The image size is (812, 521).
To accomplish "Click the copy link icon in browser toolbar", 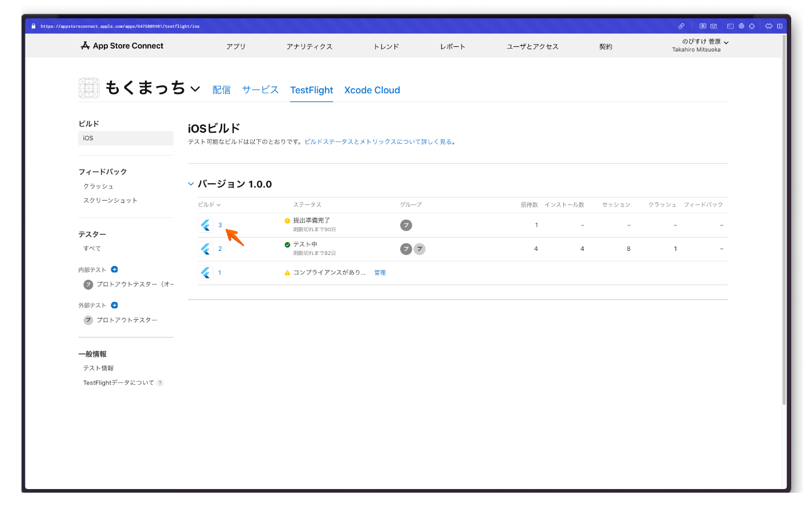I will [x=681, y=26].
